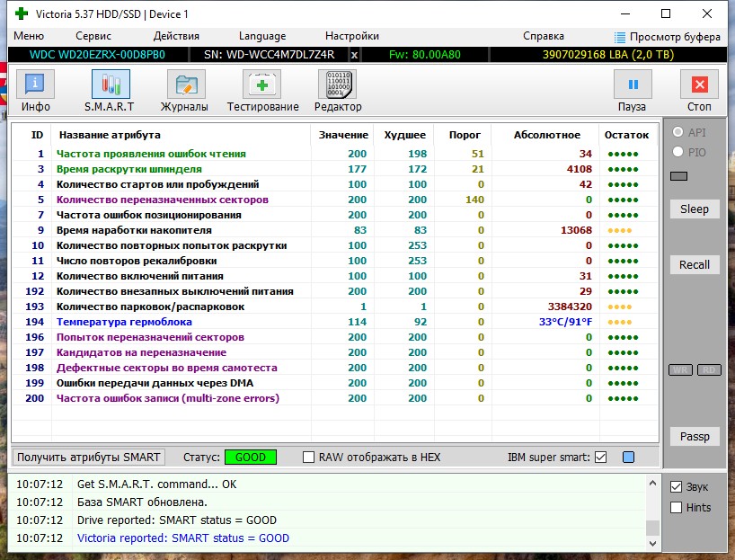Click log line База SMART обновлена
Screen dimensions: 735x560
point(142,502)
